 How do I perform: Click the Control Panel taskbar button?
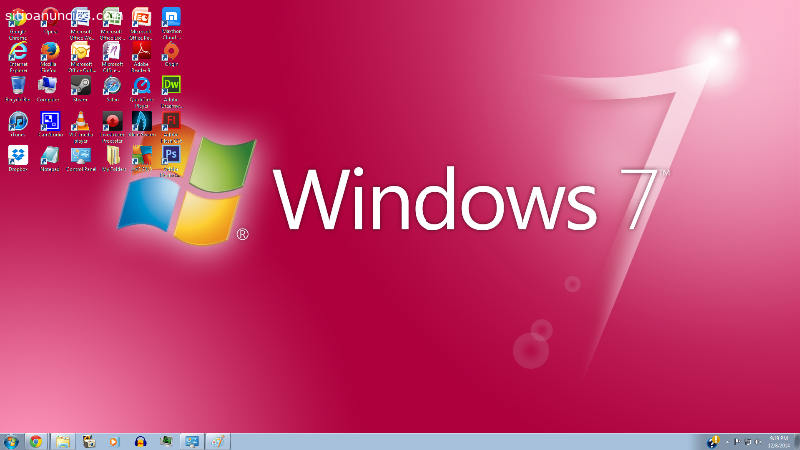tap(192, 441)
